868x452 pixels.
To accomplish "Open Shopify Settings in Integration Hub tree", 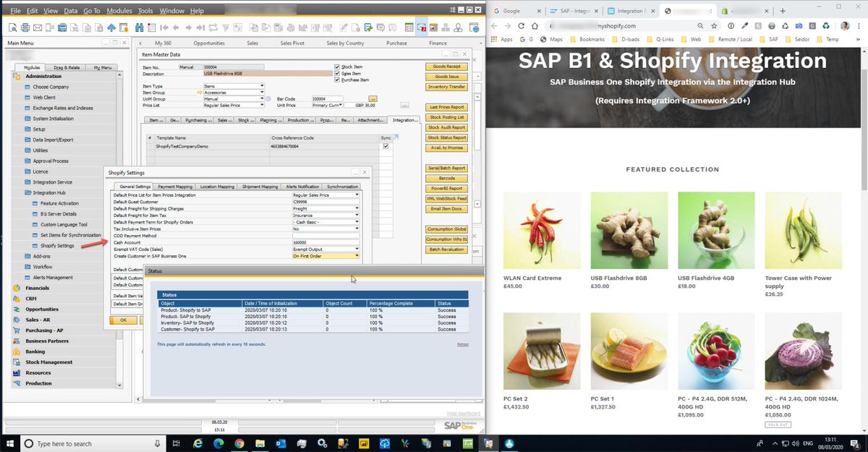I will pyautogui.click(x=56, y=246).
